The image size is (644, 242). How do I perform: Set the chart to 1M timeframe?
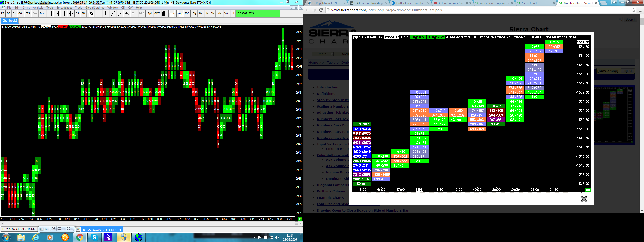[207, 13]
